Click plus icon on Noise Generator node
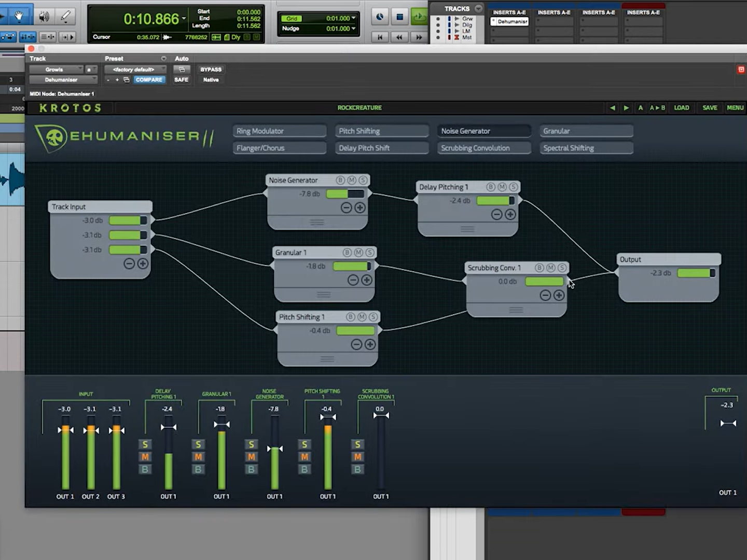This screenshot has height=560, width=747. pos(360,207)
